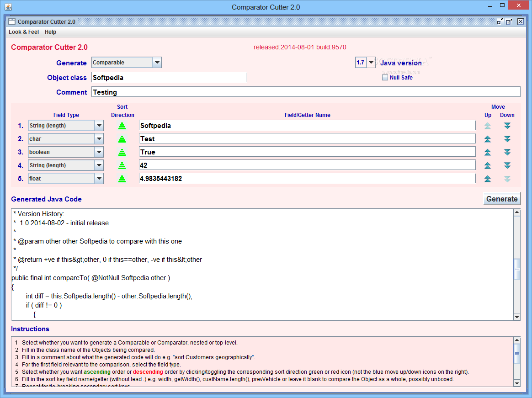The image size is (532, 398).
Task: Open row 4 field type String (length) dropdown
Action: pyautogui.click(x=99, y=165)
